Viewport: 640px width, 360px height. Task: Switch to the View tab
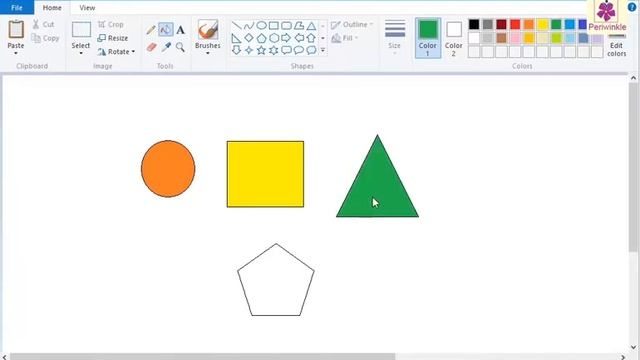point(87,7)
